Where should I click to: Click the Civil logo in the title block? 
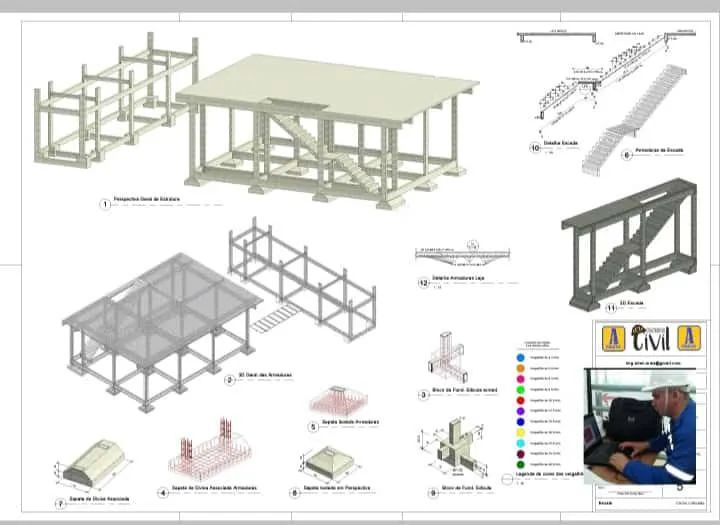click(651, 338)
